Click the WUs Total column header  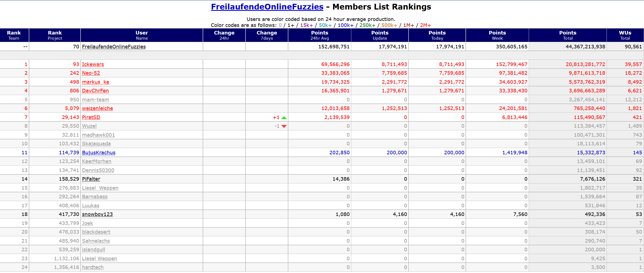click(x=625, y=35)
